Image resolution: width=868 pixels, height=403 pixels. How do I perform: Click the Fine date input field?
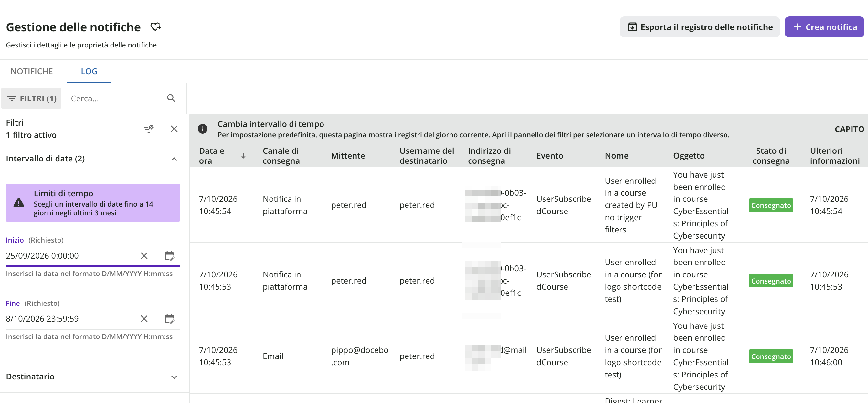71,318
